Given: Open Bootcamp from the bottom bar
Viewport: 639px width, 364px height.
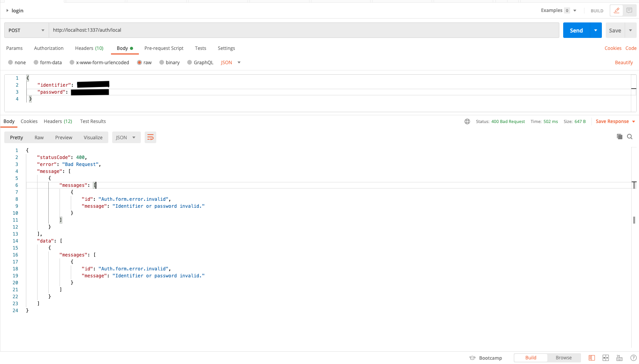Looking at the screenshot, I should coord(486,358).
